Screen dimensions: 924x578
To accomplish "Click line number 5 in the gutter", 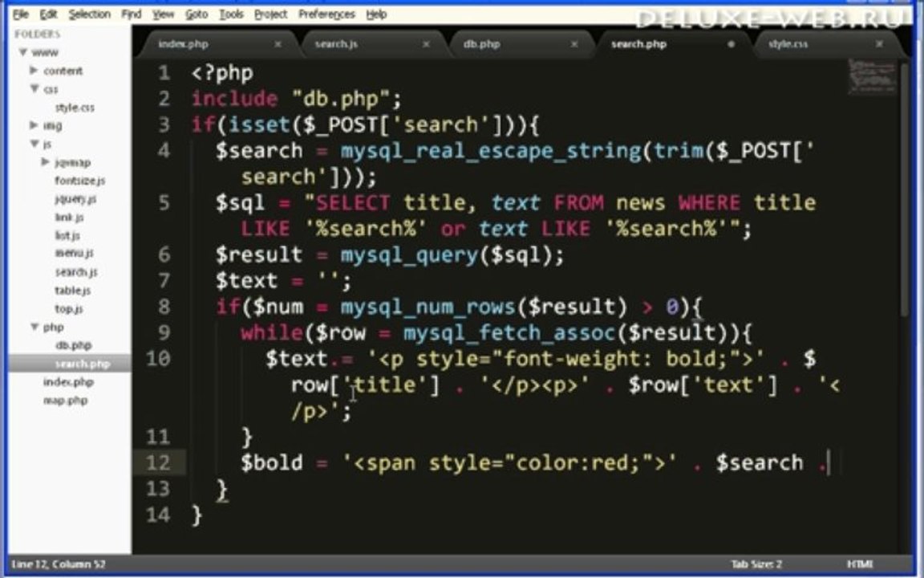I will point(164,203).
